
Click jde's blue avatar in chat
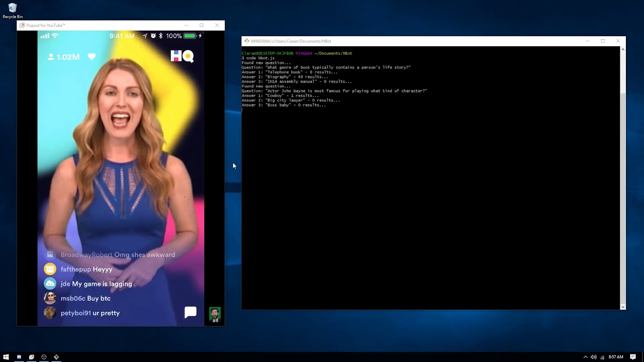pos(50,284)
